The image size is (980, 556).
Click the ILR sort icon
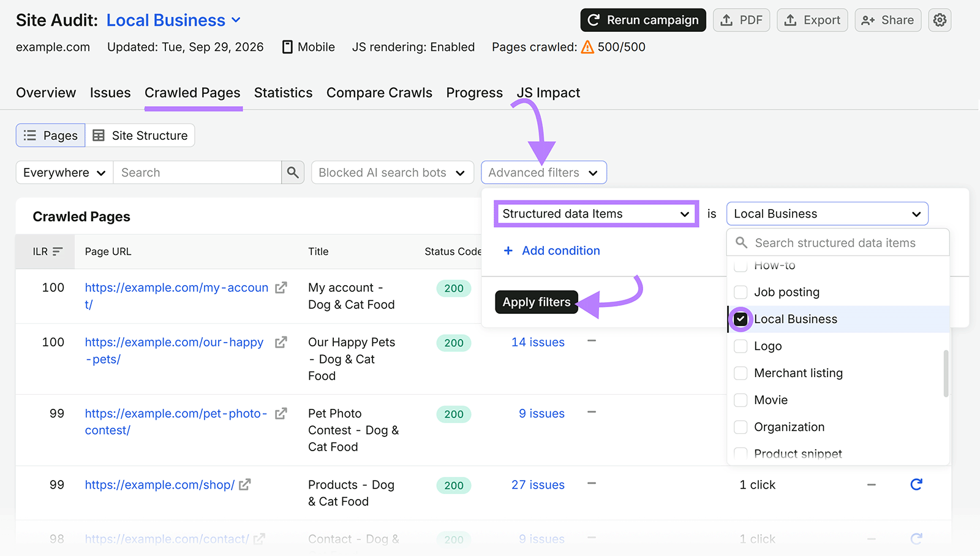tap(58, 251)
